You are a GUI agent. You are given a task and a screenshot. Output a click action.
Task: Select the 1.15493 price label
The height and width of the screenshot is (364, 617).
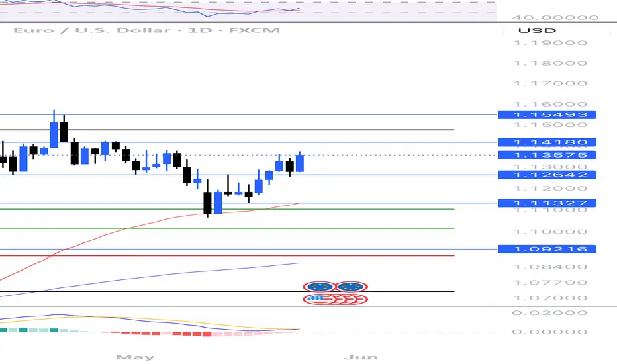click(547, 114)
